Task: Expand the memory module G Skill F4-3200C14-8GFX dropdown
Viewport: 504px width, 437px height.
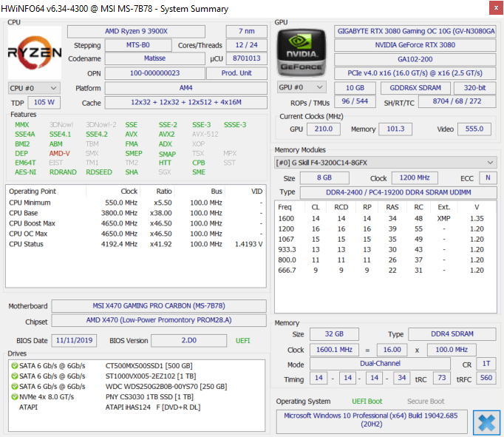Action: 386,163
